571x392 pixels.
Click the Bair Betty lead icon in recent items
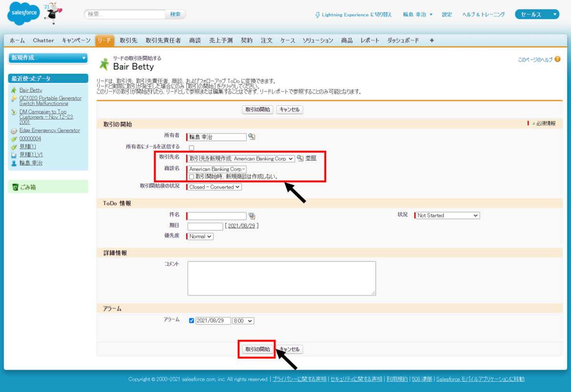14,90
